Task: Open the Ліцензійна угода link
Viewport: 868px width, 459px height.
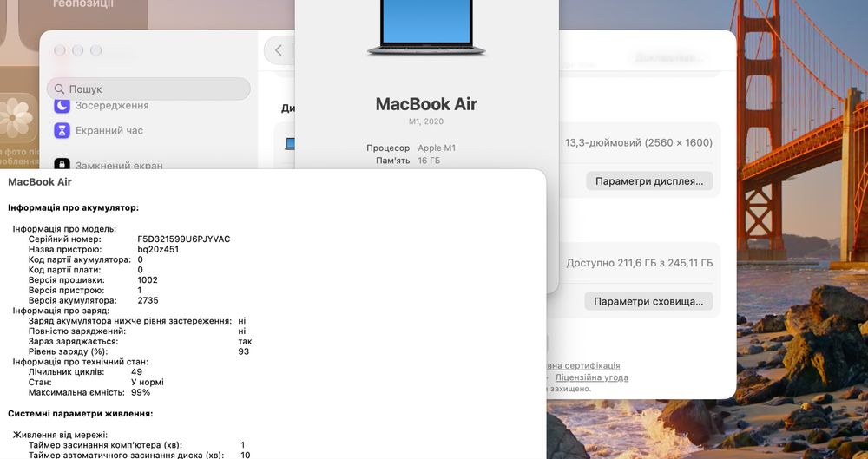Action: [592, 377]
